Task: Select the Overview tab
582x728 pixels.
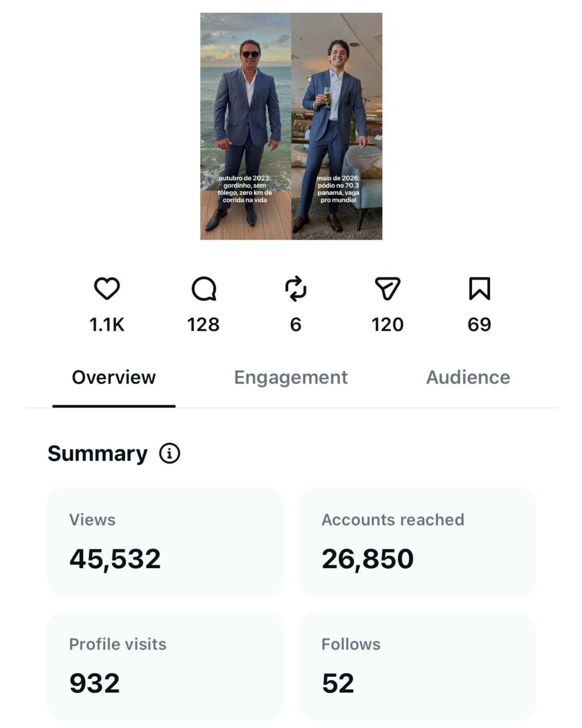Action: click(114, 377)
